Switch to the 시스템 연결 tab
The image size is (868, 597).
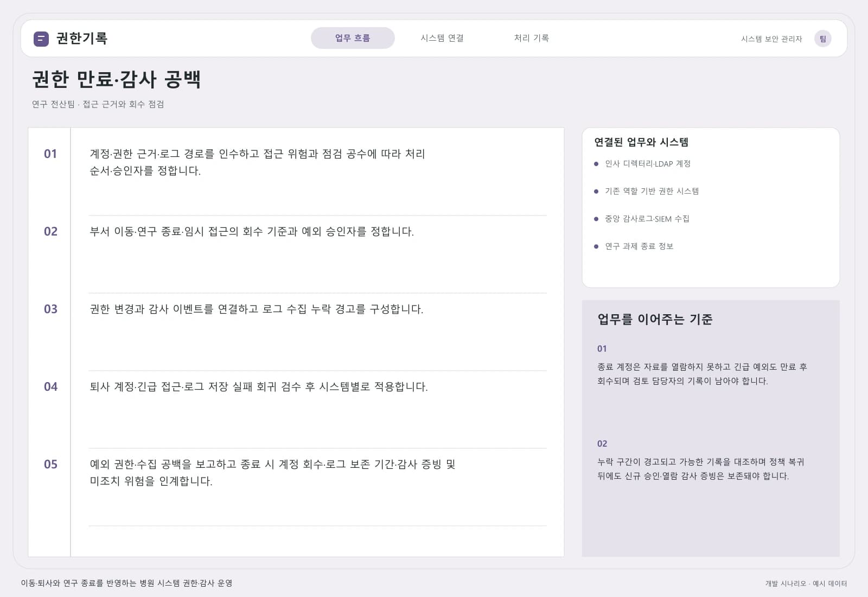442,38
